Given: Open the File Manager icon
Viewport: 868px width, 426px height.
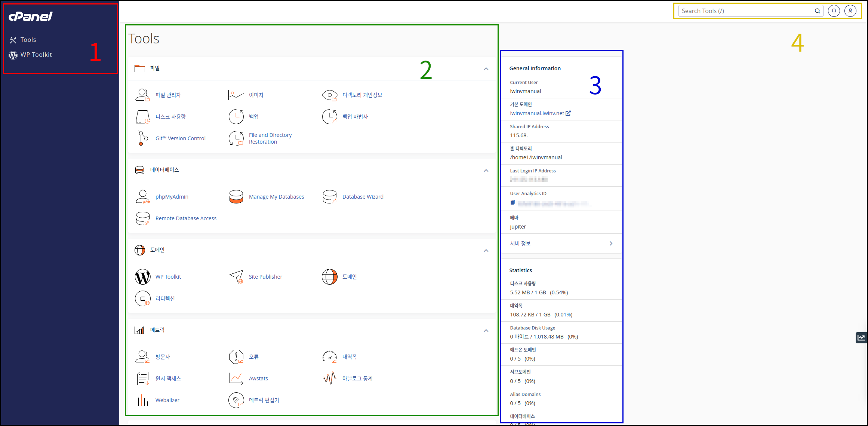Looking at the screenshot, I should [142, 95].
